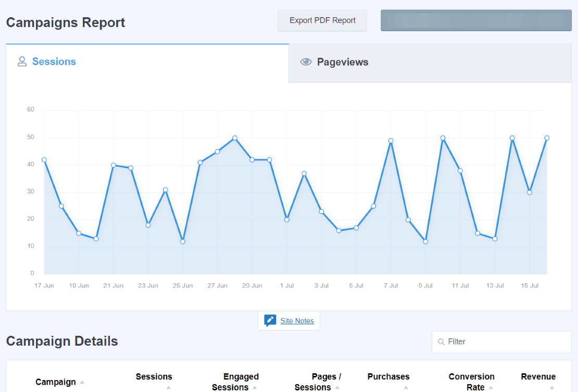Screen dimensions: 578x392
Task: Click the magnifier icon in Filter box
Action: [441, 342]
